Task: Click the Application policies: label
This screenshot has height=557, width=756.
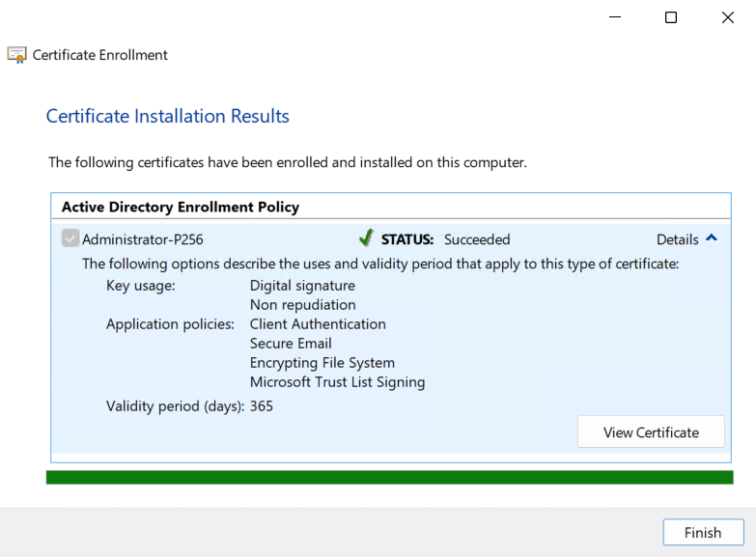Action: (x=170, y=324)
